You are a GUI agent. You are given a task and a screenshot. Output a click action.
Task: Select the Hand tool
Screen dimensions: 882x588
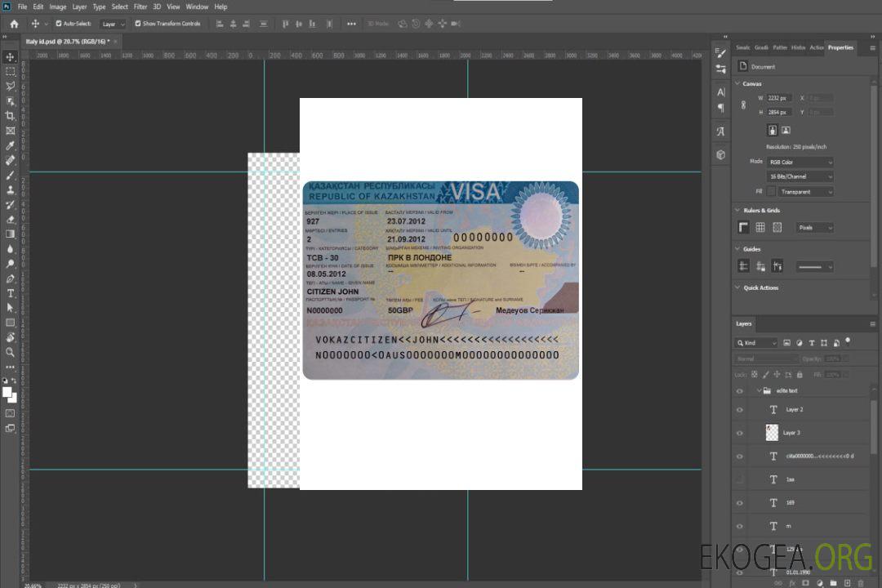pyautogui.click(x=10, y=337)
